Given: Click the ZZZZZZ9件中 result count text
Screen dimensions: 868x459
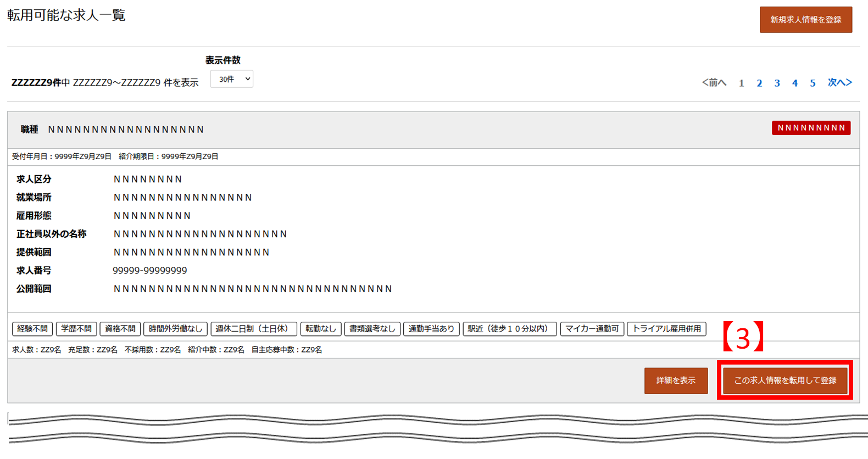Looking at the screenshot, I should coord(41,83).
